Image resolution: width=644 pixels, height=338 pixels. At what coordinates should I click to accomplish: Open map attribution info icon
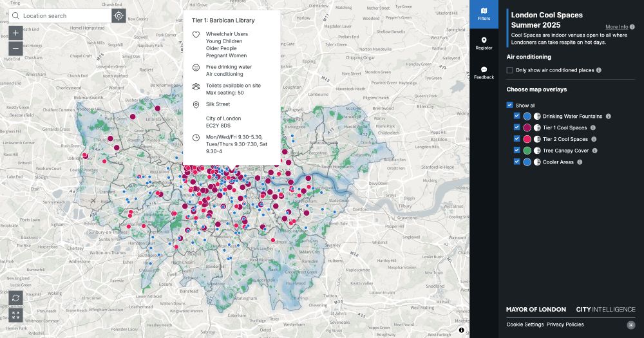461,330
